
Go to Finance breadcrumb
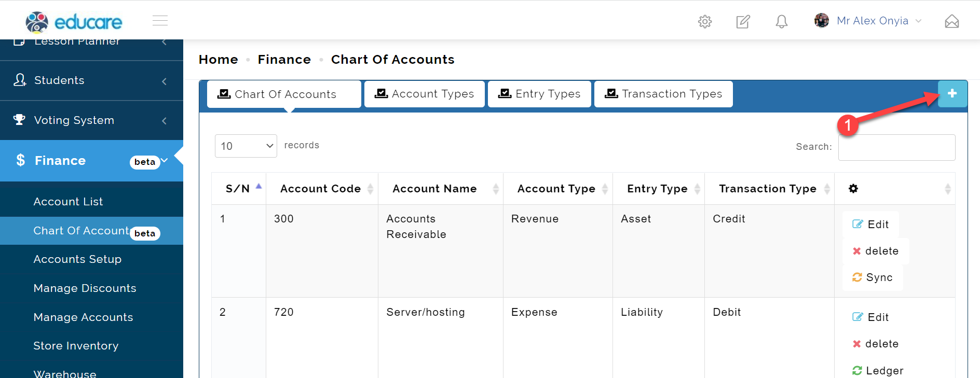point(284,60)
